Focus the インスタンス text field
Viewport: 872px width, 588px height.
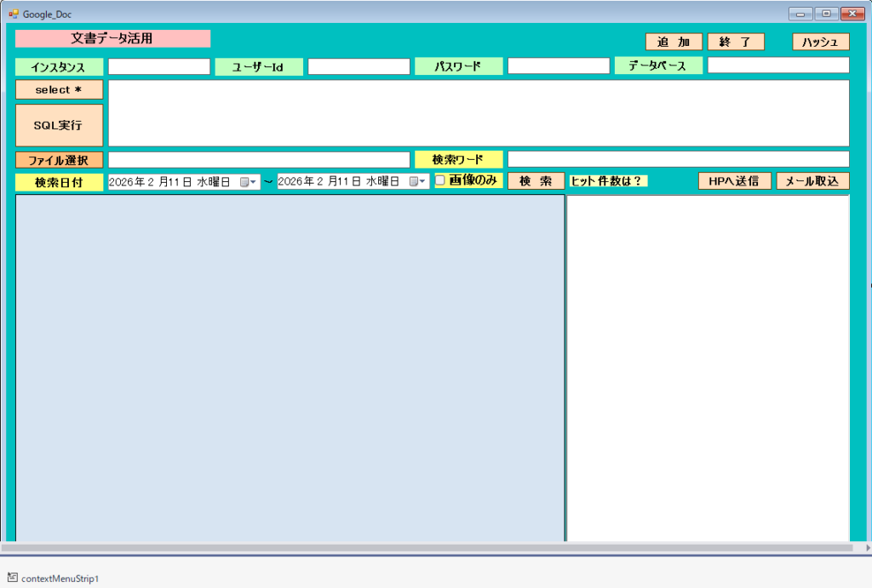[158, 66]
